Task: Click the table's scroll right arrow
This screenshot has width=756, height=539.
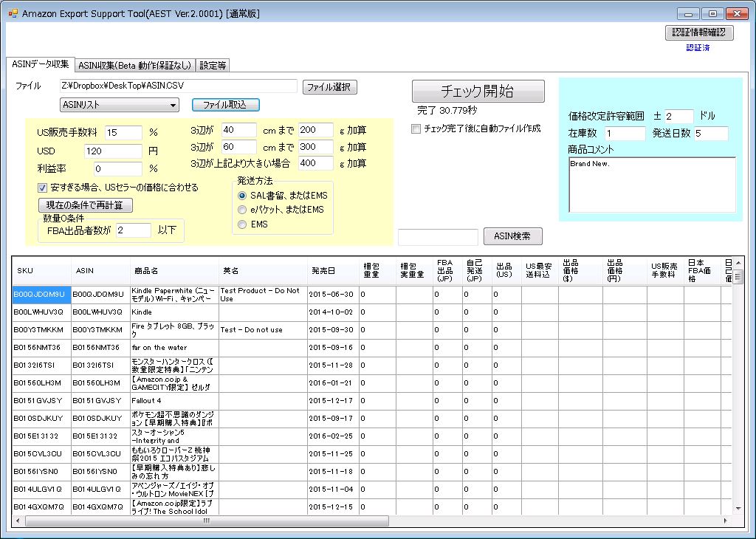Action: [x=726, y=521]
